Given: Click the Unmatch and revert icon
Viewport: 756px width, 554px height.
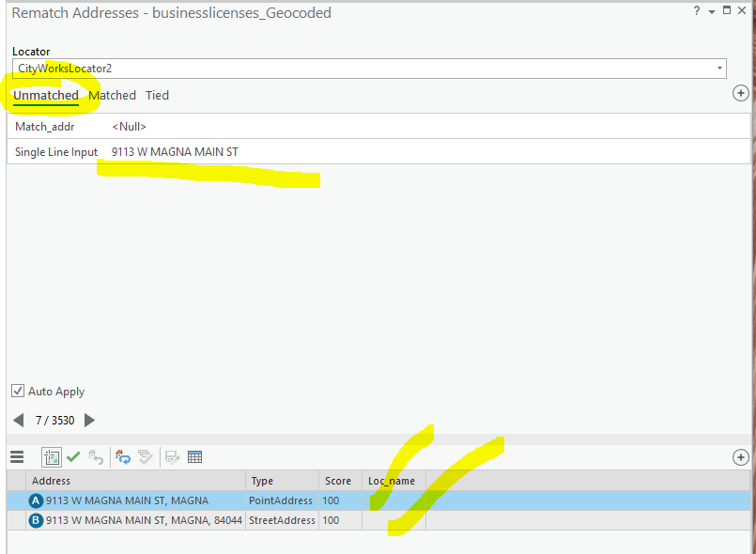Looking at the screenshot, I should click(x=97, y=456).
